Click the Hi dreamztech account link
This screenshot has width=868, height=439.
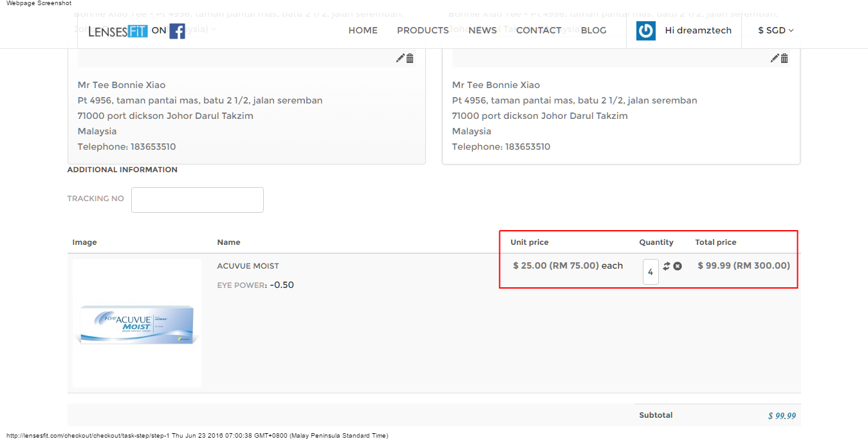point(698,30)
